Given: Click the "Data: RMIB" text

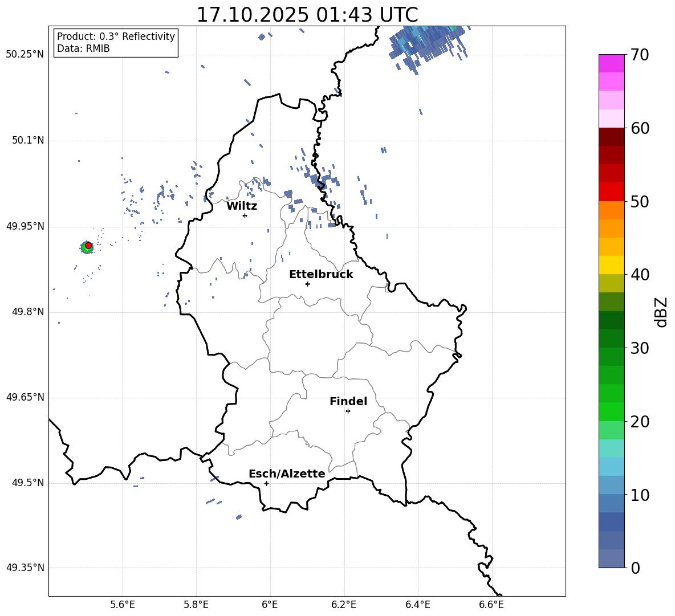Looking at the screenshot, I should pyautogui.click(x=83, y=48).
